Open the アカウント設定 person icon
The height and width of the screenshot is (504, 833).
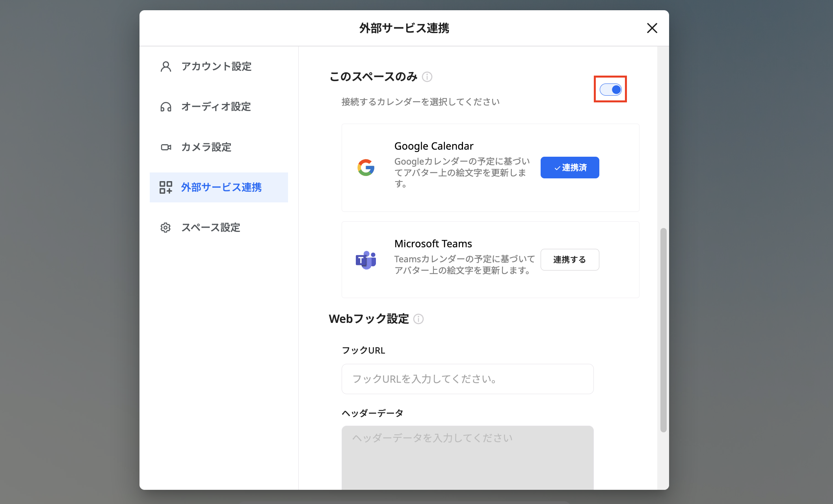tap(165, 67)
